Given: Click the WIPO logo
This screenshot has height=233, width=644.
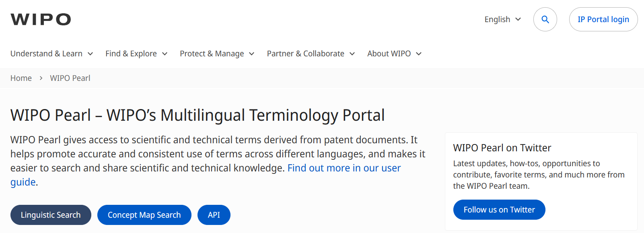Looking at the screenshot, I should 41,19.
